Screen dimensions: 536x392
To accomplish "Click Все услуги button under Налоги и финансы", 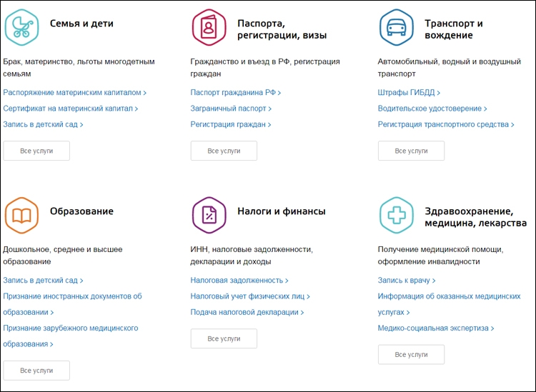I will [x=224, y=338].
